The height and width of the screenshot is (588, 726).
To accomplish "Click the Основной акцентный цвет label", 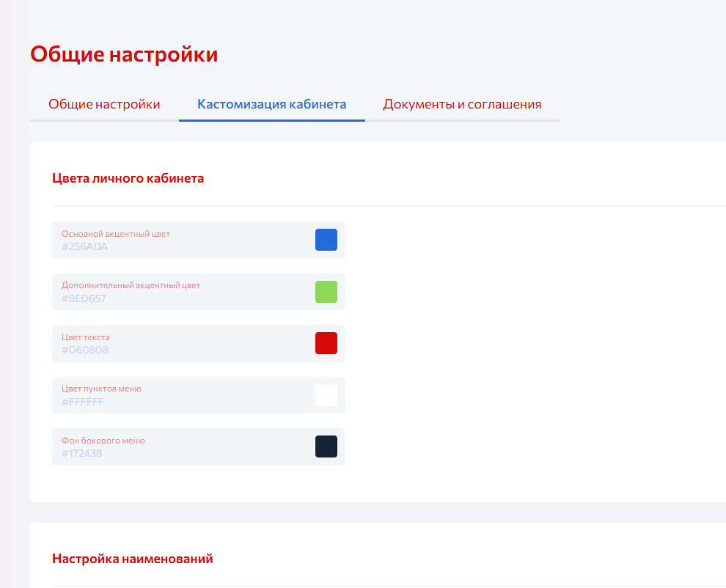I will [116, 234].
